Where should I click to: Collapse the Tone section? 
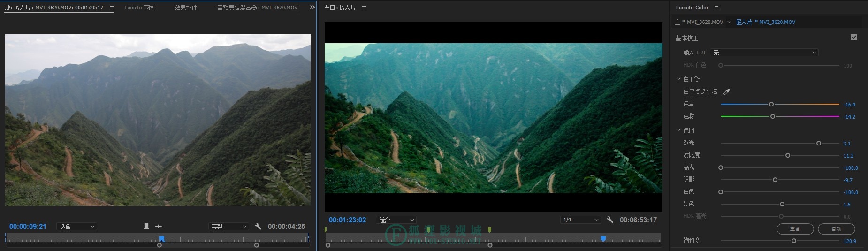pos(678,130)
